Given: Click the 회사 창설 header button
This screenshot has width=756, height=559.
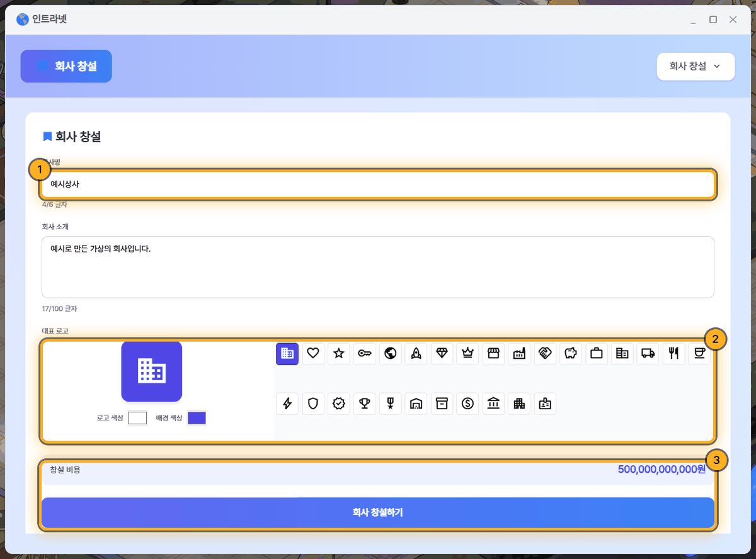Looking at the screenshot, I should (66, 66).
